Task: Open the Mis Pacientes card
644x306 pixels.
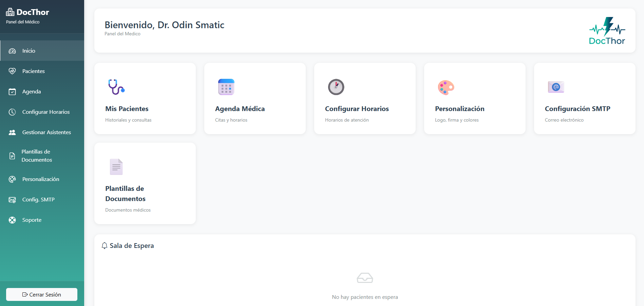Action: pyautogui.click(x=145, y=98)
